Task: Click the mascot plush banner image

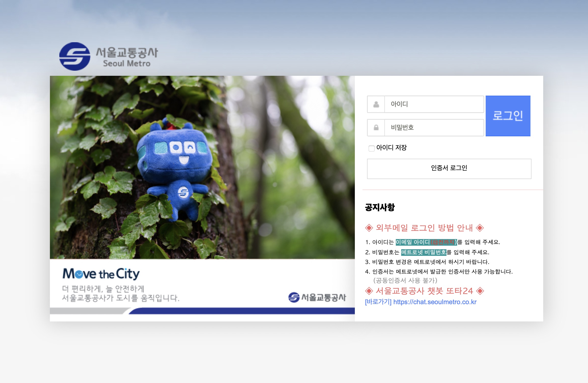Action: coord(202,167)
